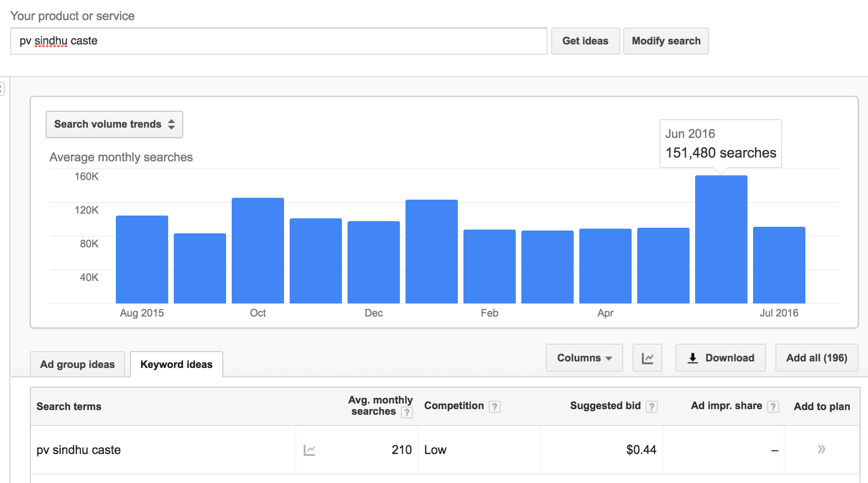Select the Jun 2016 bar in chart

click(721, 239)
